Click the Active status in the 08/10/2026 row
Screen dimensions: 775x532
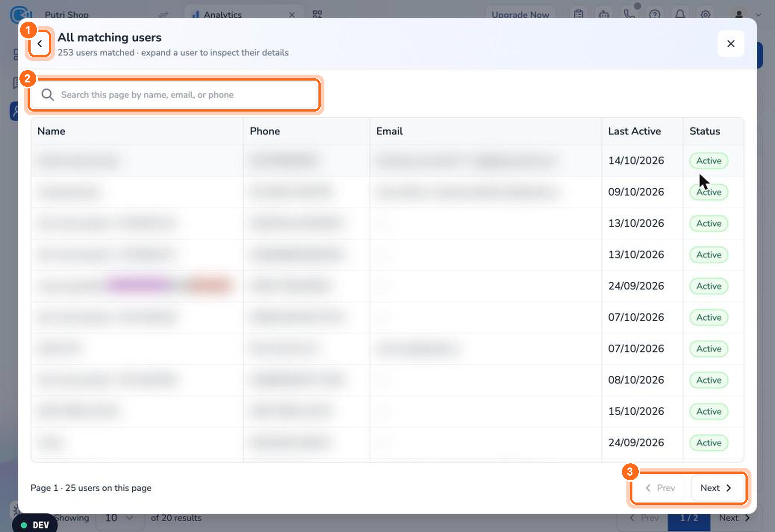tap(709, 380)
